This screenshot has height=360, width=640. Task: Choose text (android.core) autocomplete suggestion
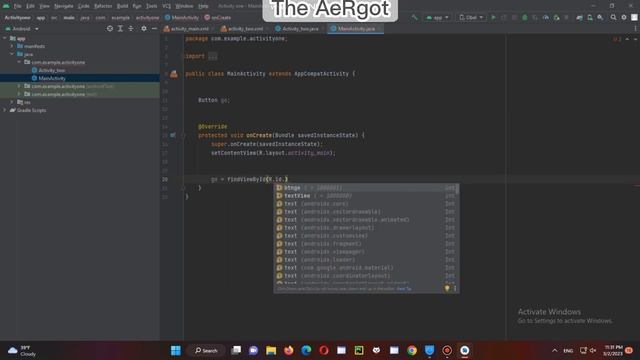(366, 204)
